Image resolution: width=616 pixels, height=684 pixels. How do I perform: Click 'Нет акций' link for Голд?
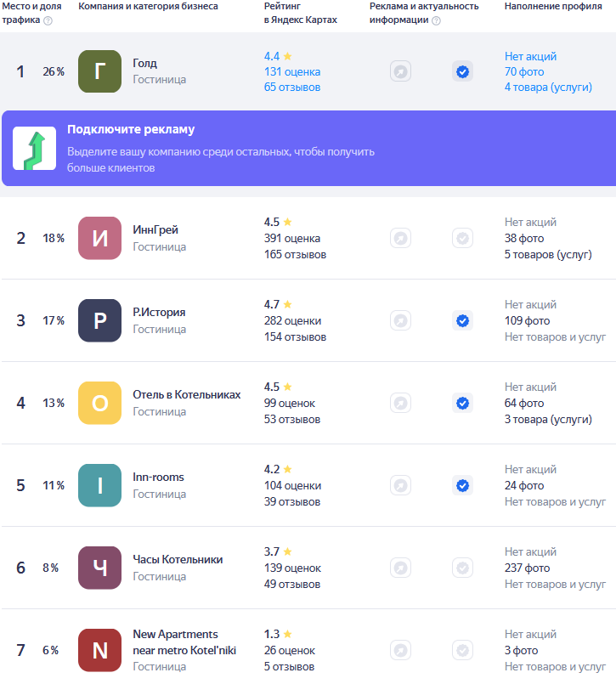(x=530, y=56)
